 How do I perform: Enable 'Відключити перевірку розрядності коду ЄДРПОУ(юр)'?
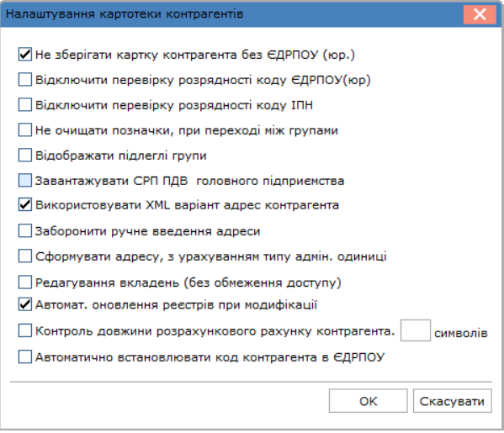click(x=25, y=79)
